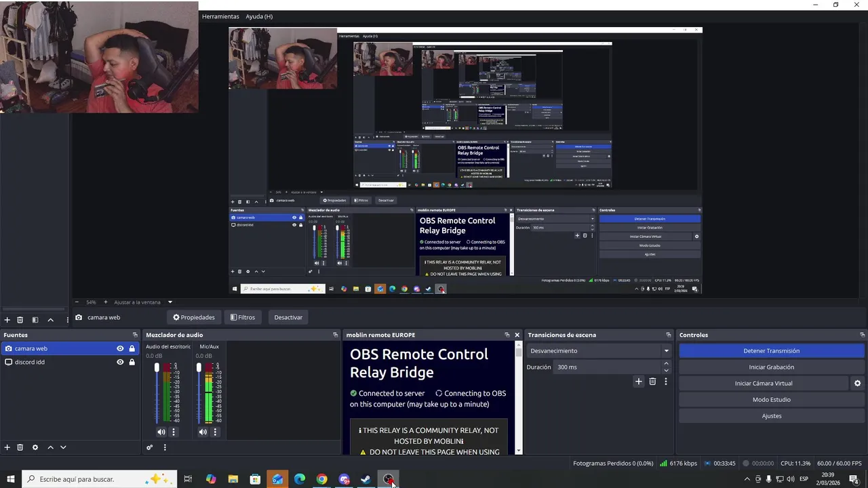Open notification center in taskbar
This screenshot has width=868, height=488.
(853, 479)
